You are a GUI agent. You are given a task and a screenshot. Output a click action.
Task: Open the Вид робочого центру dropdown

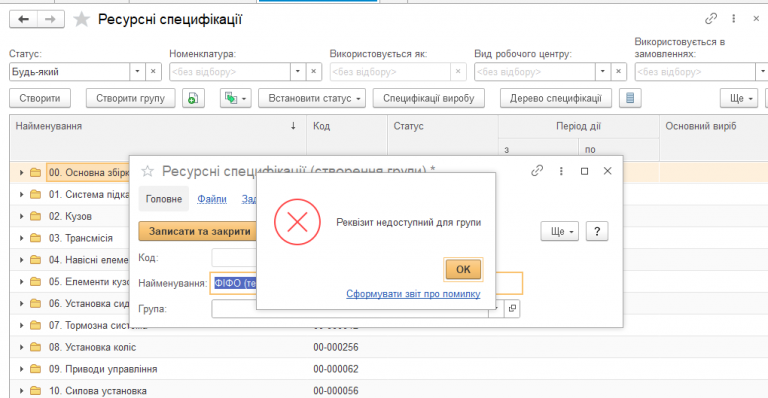click(602, 71)
